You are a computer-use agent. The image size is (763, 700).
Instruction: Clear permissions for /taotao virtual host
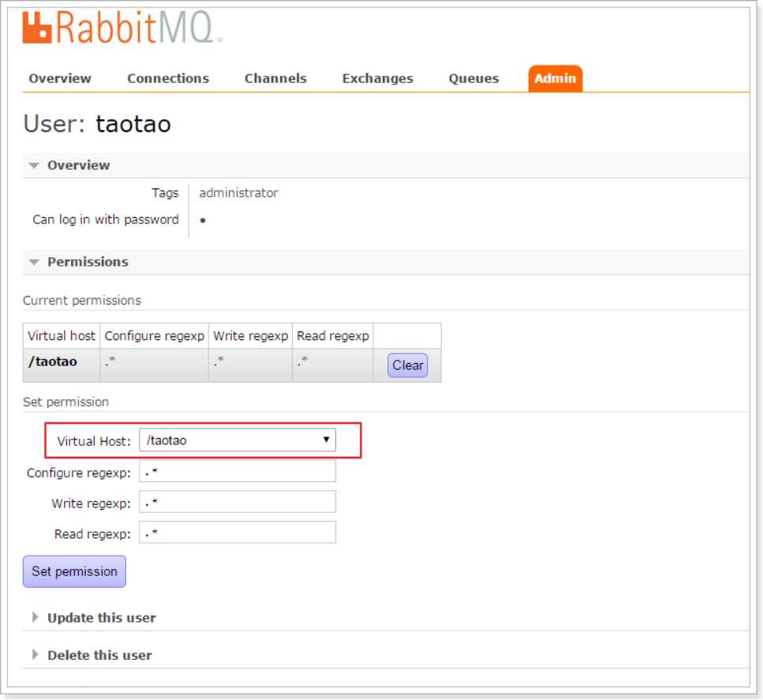pos(408,365)
